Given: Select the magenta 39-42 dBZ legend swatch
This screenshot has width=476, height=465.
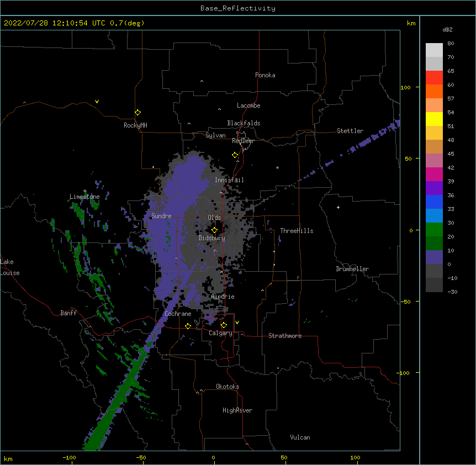Looking at the screenshot, I should pos(434,175).
